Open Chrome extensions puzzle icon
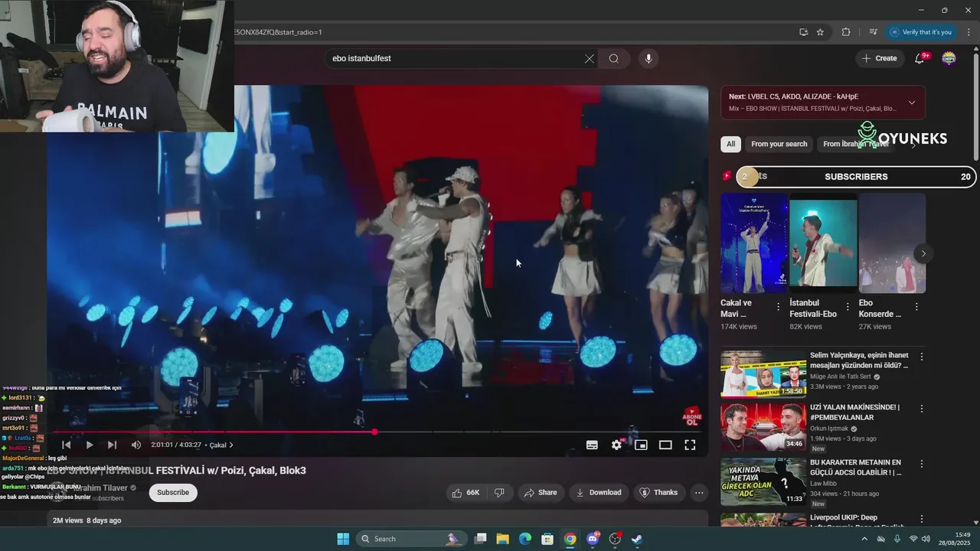 [846, 32]
